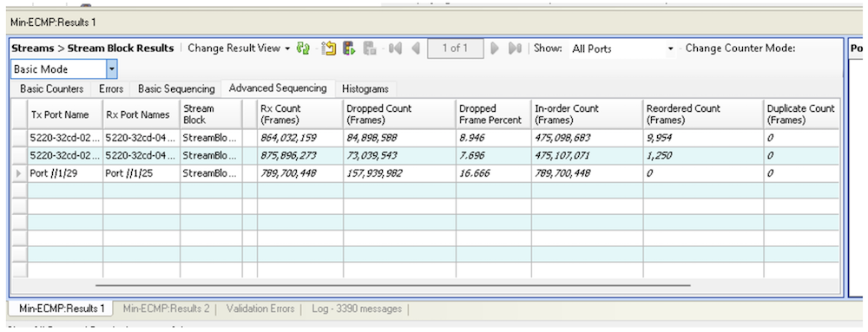The image size is (868, 332).
Task: Click the yellow folder arrow toolbar icon
Action: (329, 48)
